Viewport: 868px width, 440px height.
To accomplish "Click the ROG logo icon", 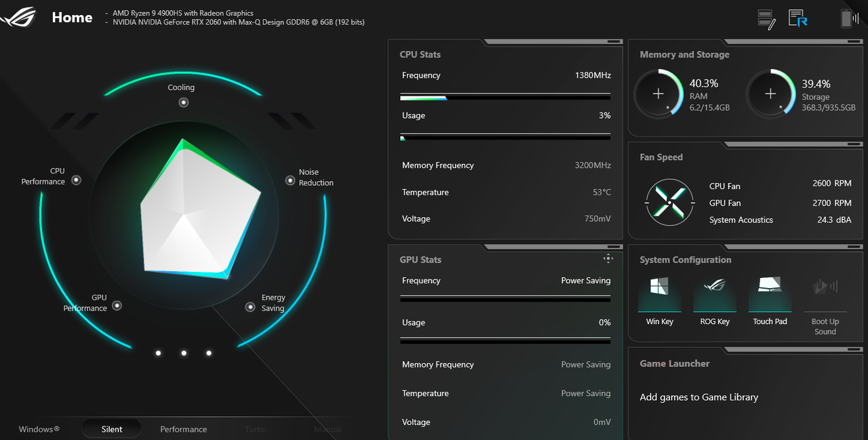I will (18, 16).
